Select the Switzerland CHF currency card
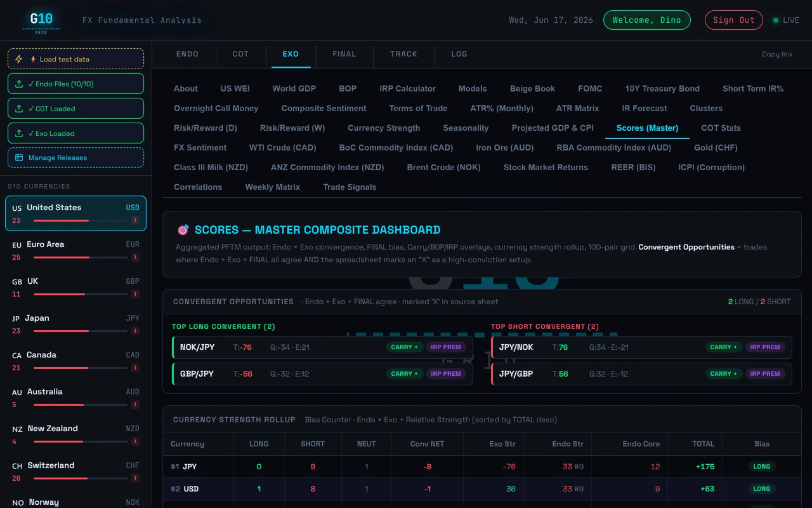This screenshot has height=508, width=812. tap(75, 471)
